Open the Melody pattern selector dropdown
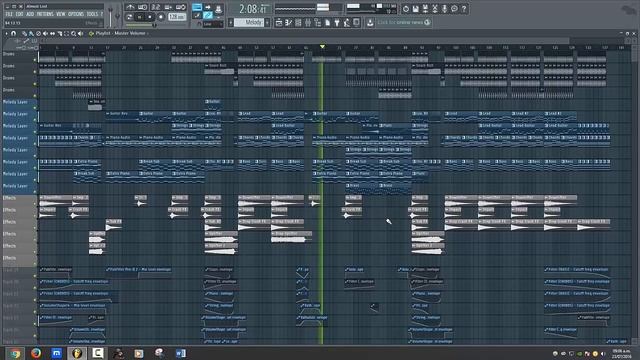 [249, 22]
